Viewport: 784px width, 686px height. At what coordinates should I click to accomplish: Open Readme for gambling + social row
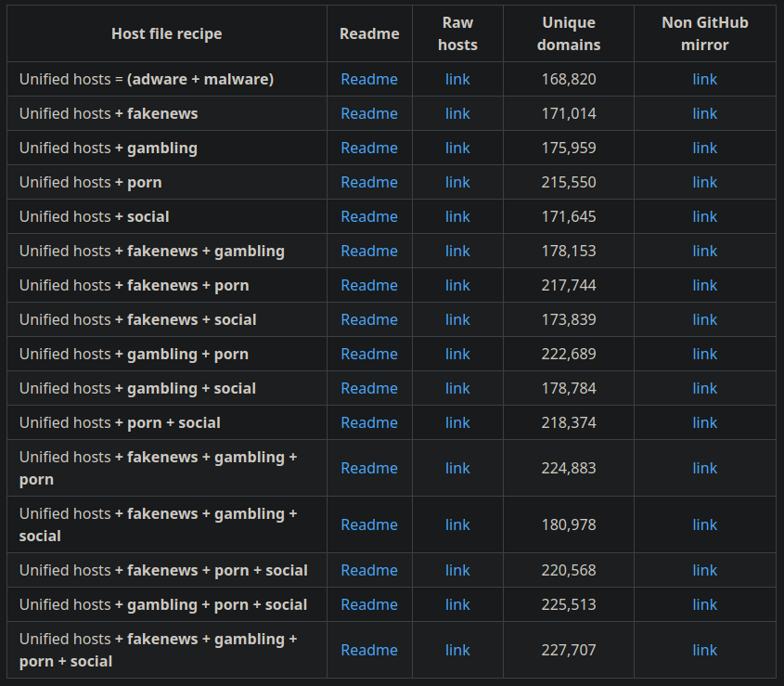(369, 388)
